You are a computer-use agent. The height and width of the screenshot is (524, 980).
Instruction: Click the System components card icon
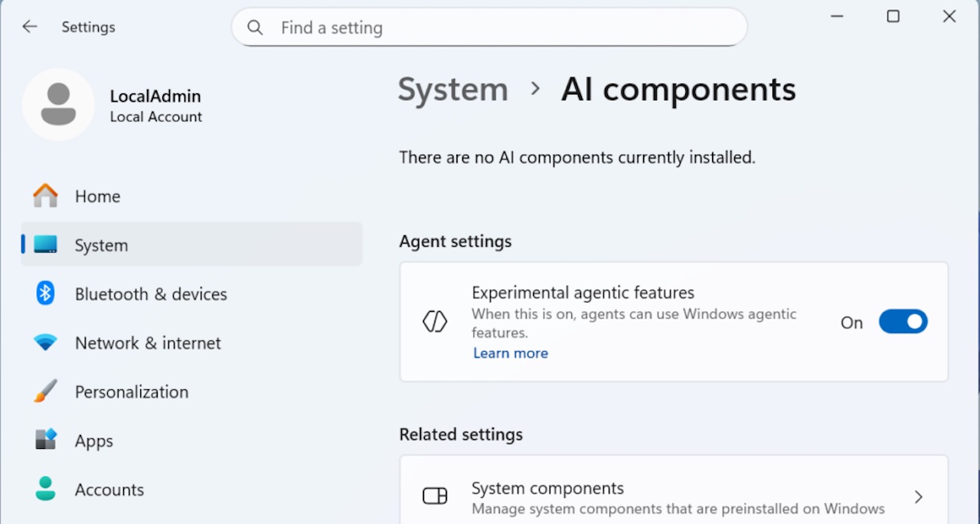tap(435, 496)
